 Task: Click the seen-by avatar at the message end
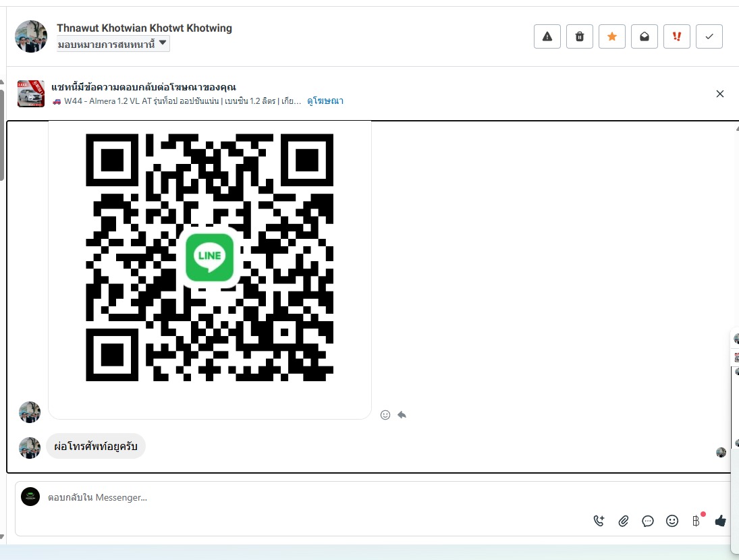(x=721, y=453)
